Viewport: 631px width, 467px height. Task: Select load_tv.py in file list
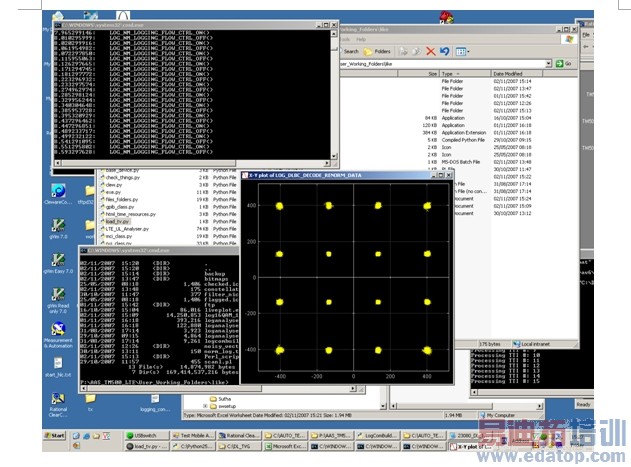coord(117,221)
